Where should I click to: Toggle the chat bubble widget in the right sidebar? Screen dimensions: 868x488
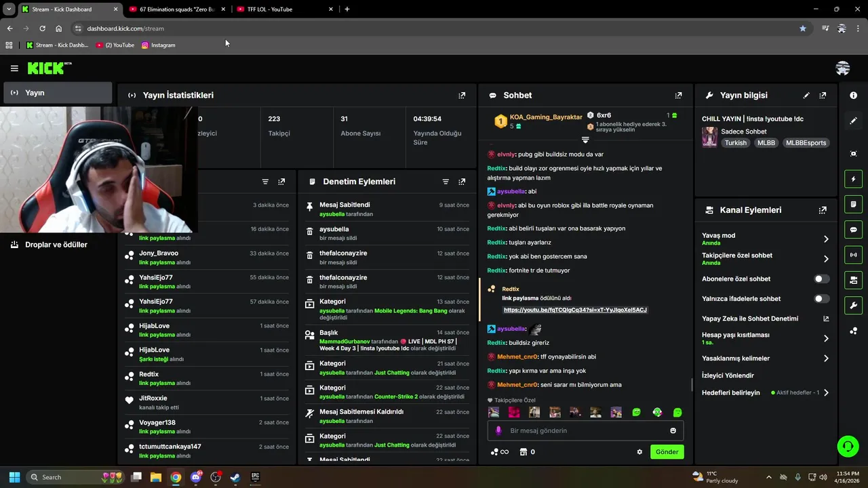[x=853, y=230]
